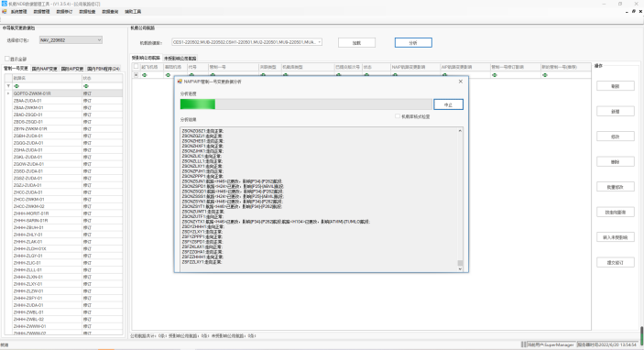Click the 停止 button in analysis dialog
The image size is (644, 350).
point(448,104)
